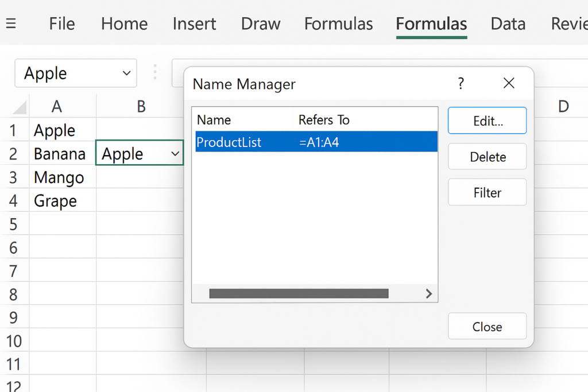Open the hamburger menu icon
The image size is (588, 392).
coord(10,24)
